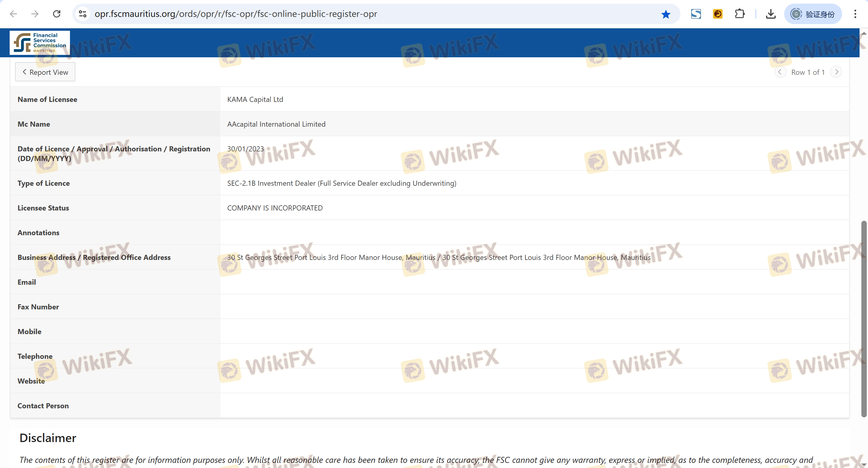Go to the next row
The width and height of the screenshot is (868, 468).
[836, 72]
